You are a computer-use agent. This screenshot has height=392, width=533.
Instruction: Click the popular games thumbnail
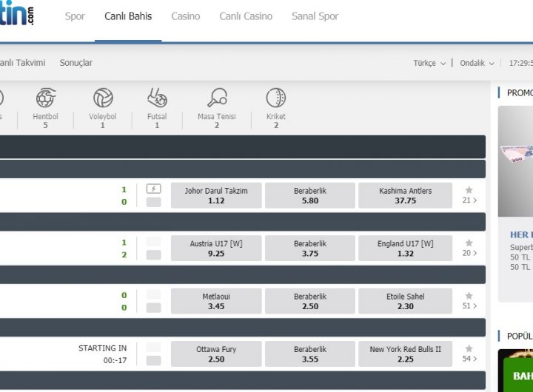tap(515, 371)
